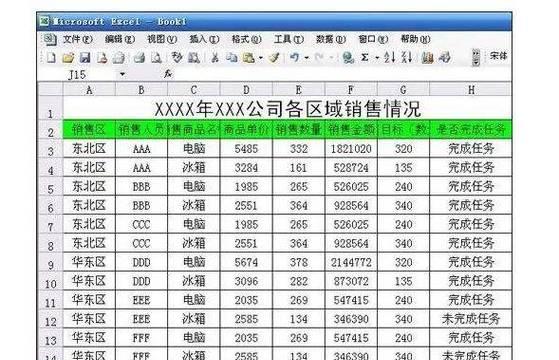559x360 pixels.
Task: Click the Select All corner button
Action: (x=50, y=89)
